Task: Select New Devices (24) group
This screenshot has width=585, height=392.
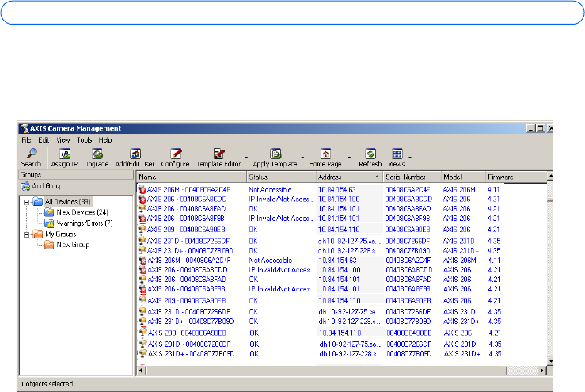Action: pos(76,212)
